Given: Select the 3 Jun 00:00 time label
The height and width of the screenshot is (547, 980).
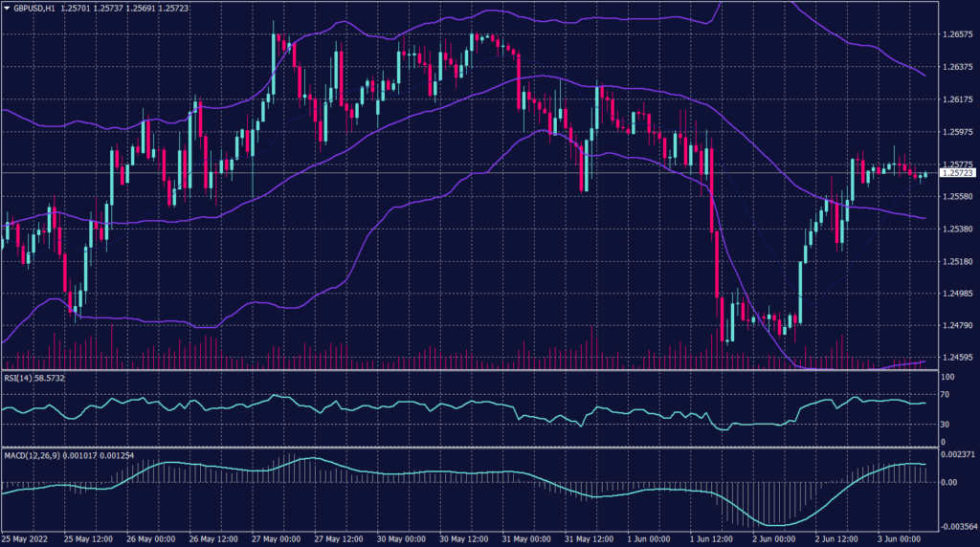Looking at the screenshot, I should (x=902, y=539).
